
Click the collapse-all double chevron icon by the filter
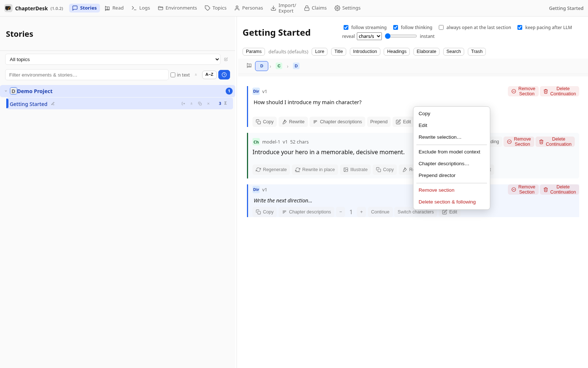click(196, 75)
